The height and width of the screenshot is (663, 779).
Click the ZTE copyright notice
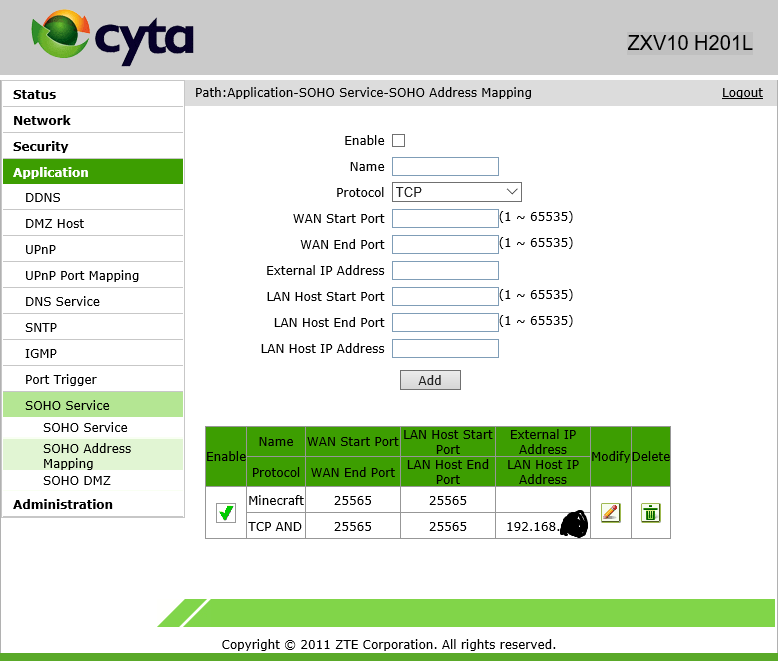tap(389, 644)
